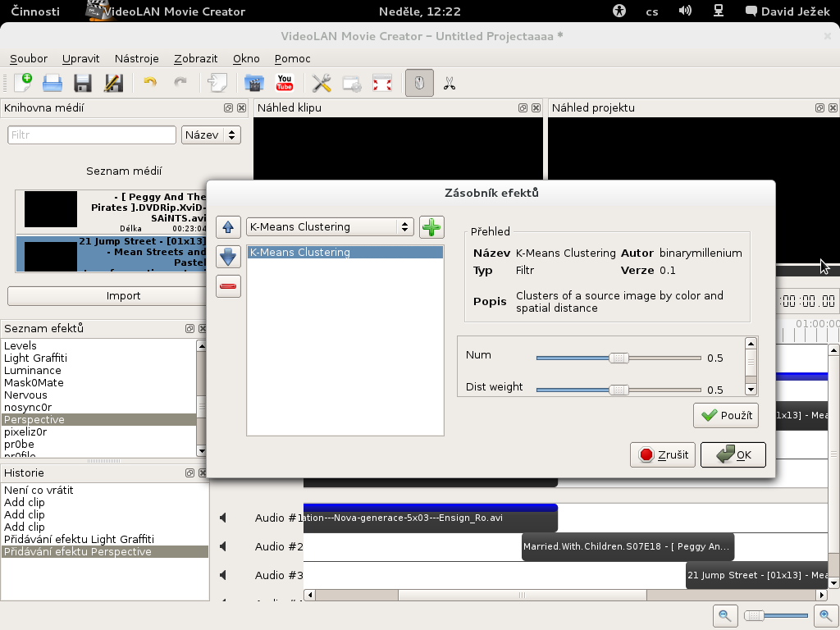
Task: Float the Seznam efektů panel
Action: [x=189, y=329]
